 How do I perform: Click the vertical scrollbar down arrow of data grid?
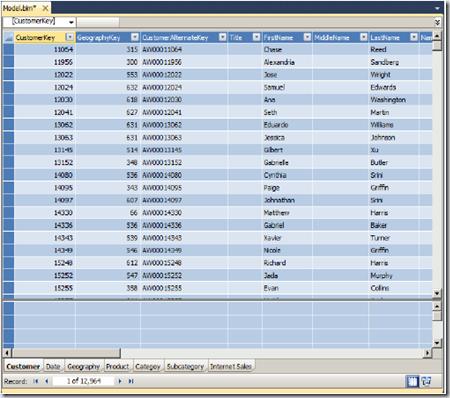[x=437, y=293]
